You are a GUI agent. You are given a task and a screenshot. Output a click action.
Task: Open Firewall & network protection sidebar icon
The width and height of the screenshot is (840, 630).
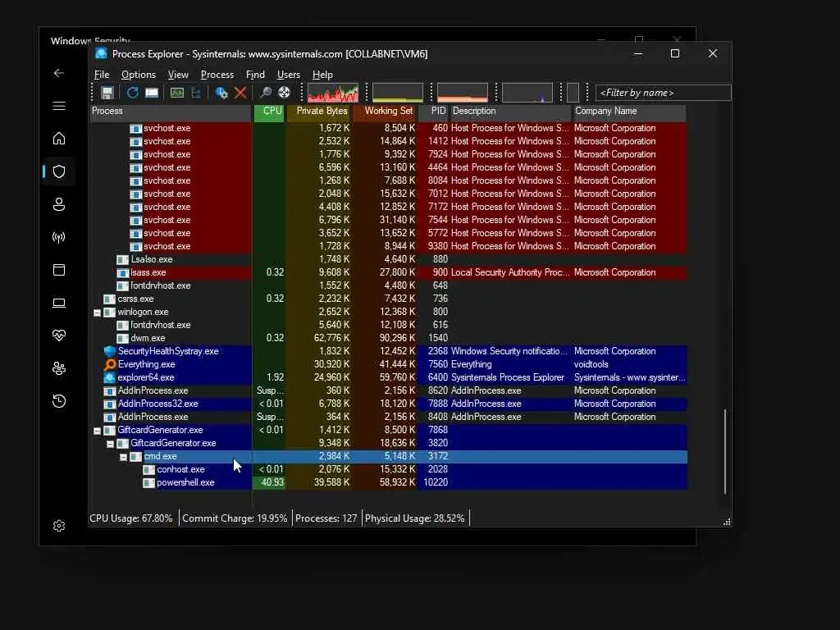(x=59, y=237)
